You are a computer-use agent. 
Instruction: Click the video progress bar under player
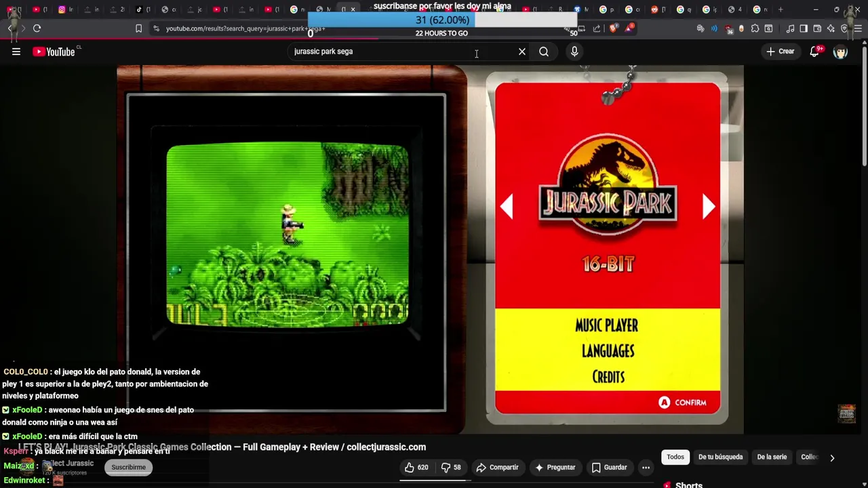(x=434, y=480)
